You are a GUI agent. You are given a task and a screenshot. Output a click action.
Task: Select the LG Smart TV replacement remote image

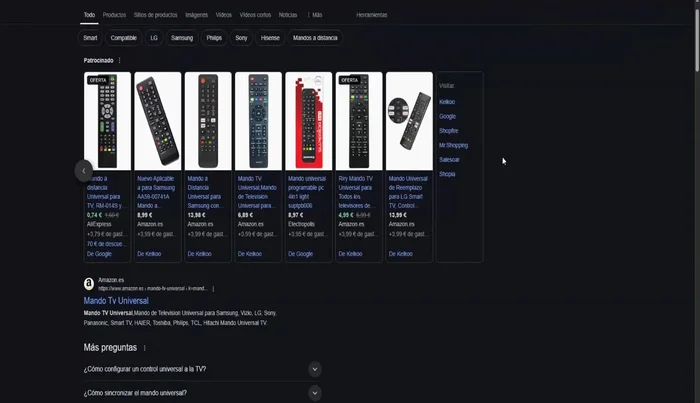408,121
